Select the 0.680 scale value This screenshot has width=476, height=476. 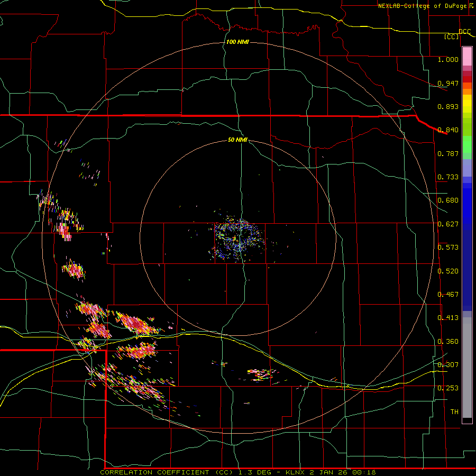click(x=448, y=200)
